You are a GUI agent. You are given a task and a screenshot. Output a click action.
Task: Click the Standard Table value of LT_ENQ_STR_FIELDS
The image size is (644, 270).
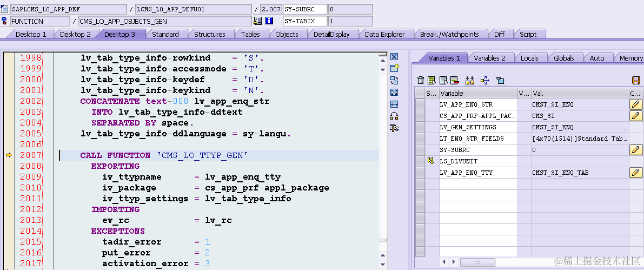580,139
